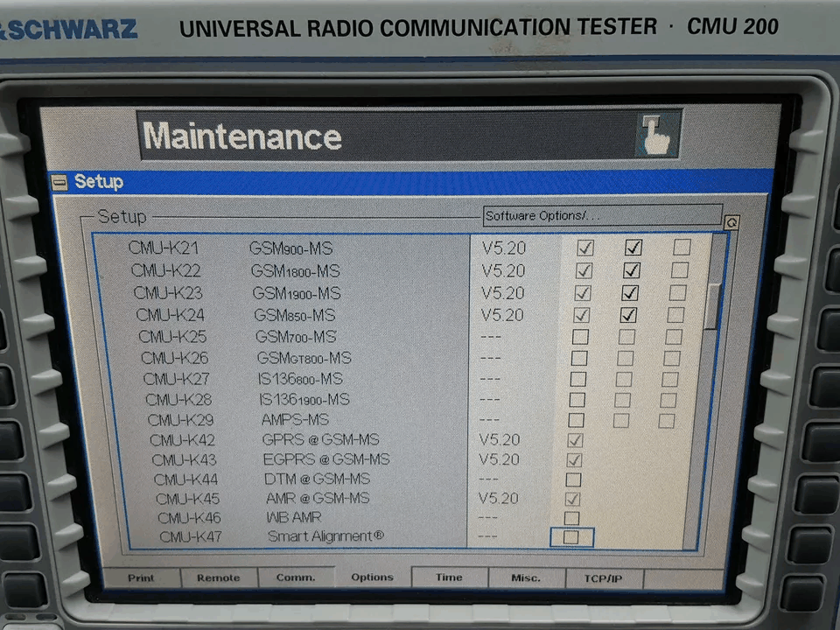The width and height of the screenshot is (840, 630).
Task: Toggle third checkbox for CMU-K21 GSM900-MS
Action: pyautogui.click(x=682, y=247)
